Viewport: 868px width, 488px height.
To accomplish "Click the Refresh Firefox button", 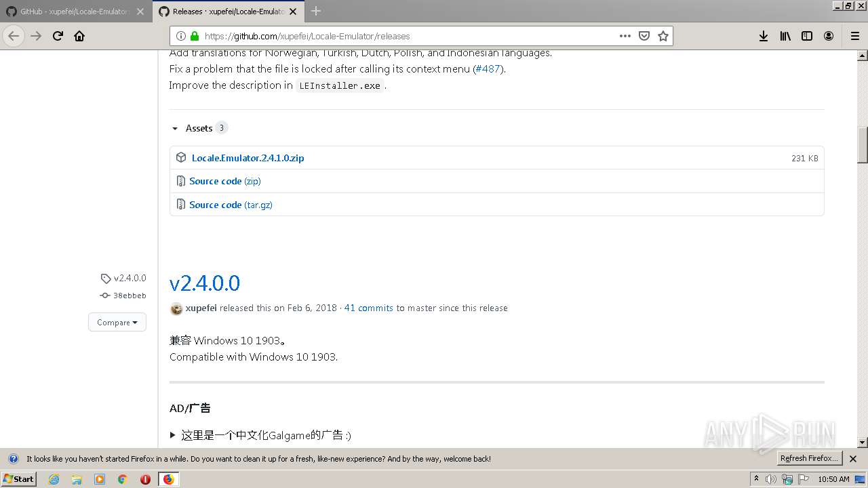I will point(810,458).
